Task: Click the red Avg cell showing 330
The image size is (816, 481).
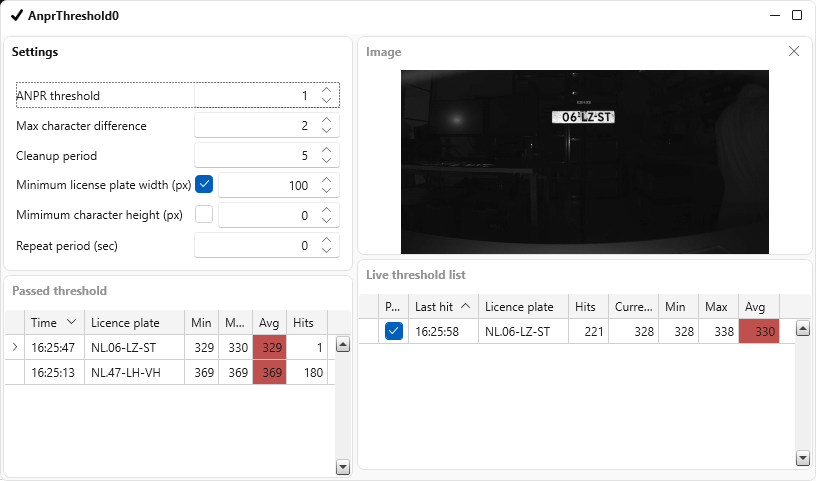Action: click(x=759, y=331)
